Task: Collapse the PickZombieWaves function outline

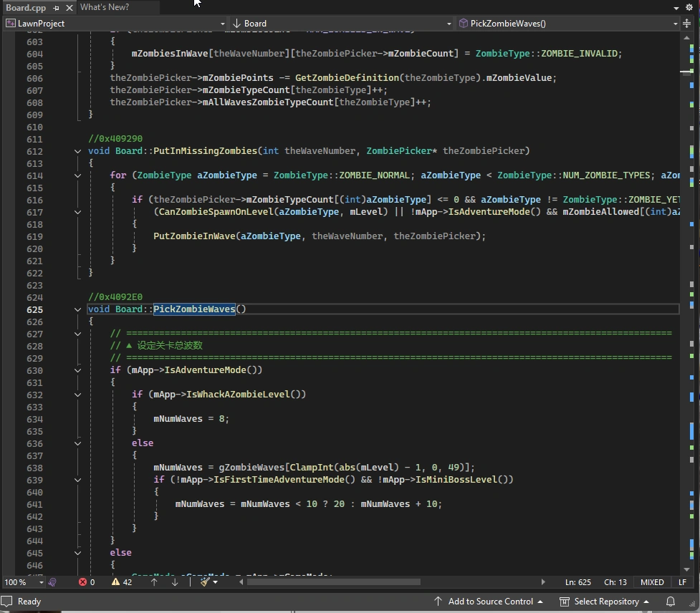Action: coord(77,309)
